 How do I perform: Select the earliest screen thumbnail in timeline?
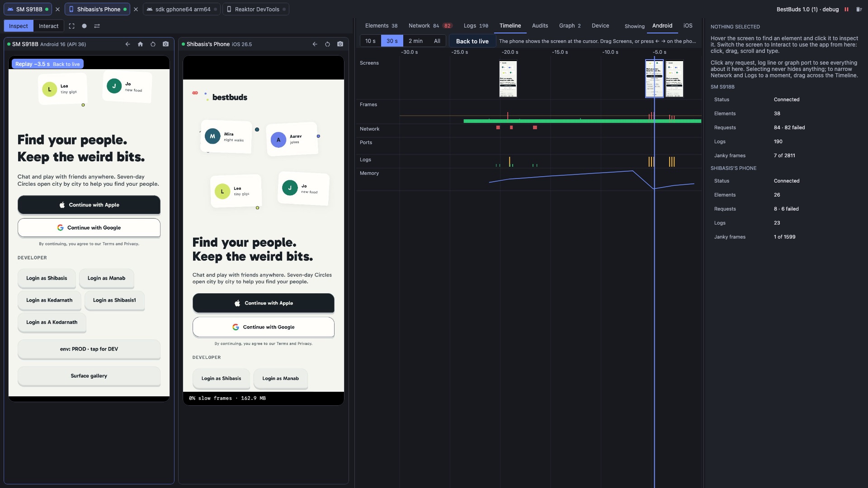[508, 79]
